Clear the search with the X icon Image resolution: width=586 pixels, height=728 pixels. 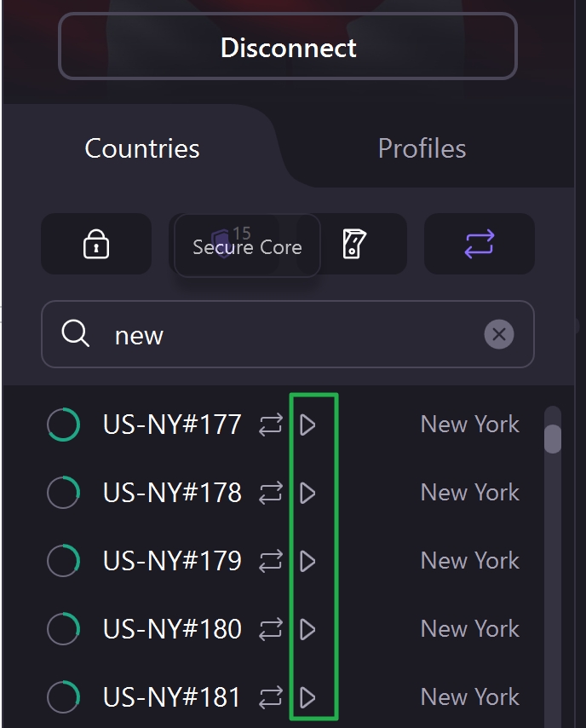click(x=499, y=334)
